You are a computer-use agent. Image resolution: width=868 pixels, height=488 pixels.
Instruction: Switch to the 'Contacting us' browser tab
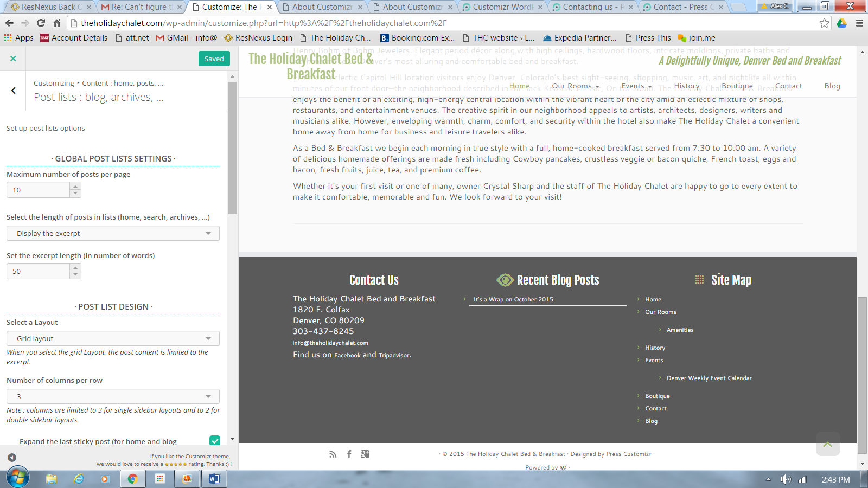[592, 7]
